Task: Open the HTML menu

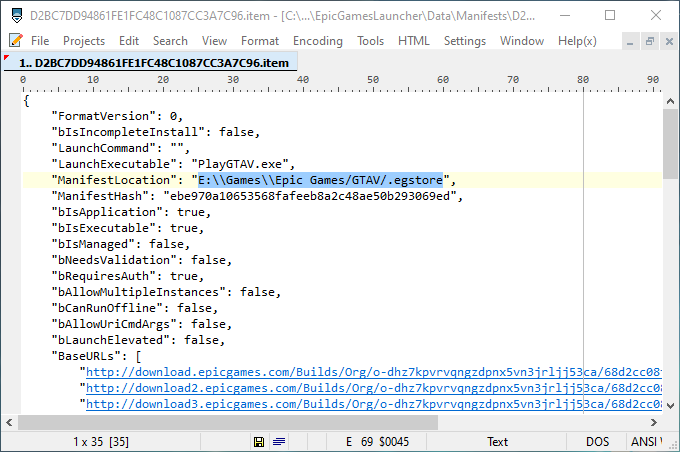Action: [x=413, y=41]
